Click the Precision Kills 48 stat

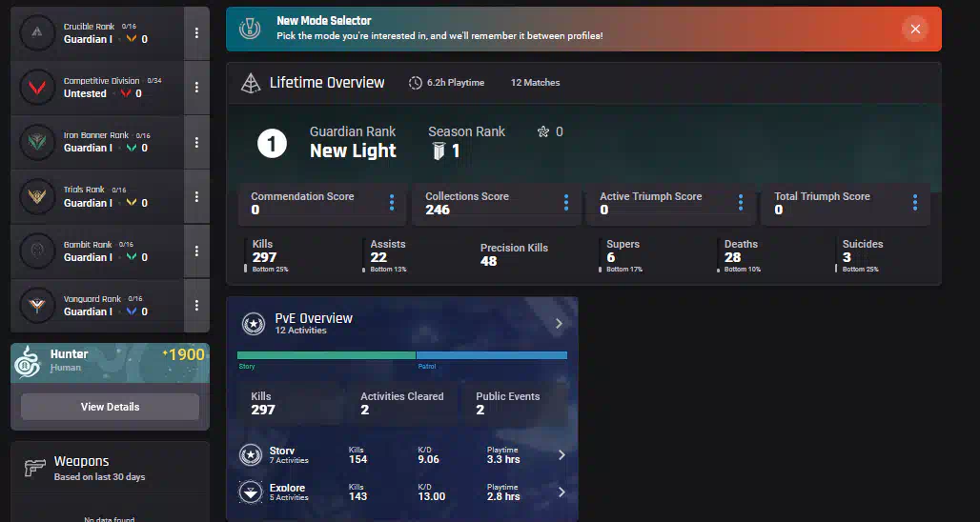pyautogui.click(x=514, y=254)
